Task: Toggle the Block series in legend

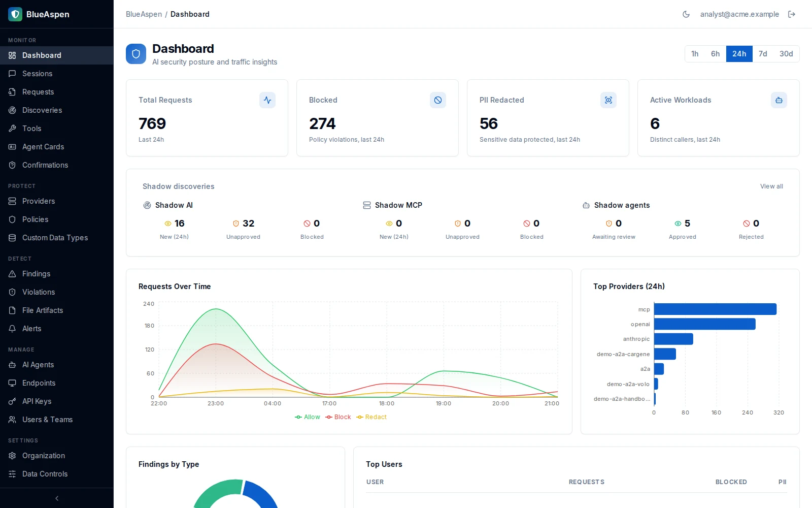Action: [x=338, y=417]
